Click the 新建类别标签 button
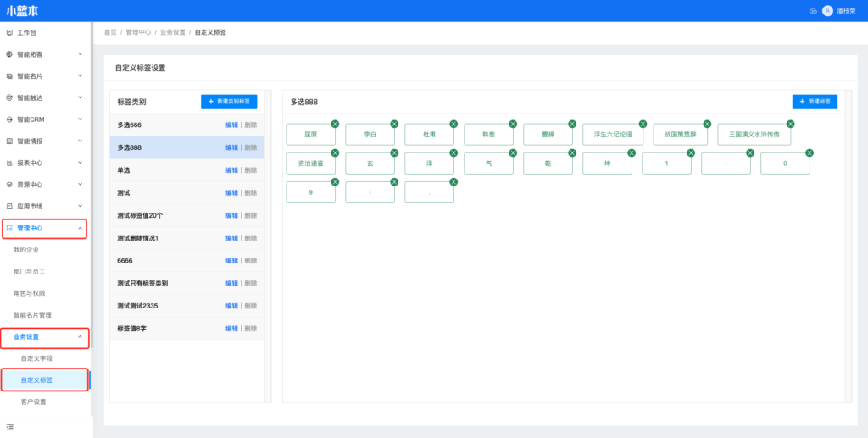 (x=229, y=102)
